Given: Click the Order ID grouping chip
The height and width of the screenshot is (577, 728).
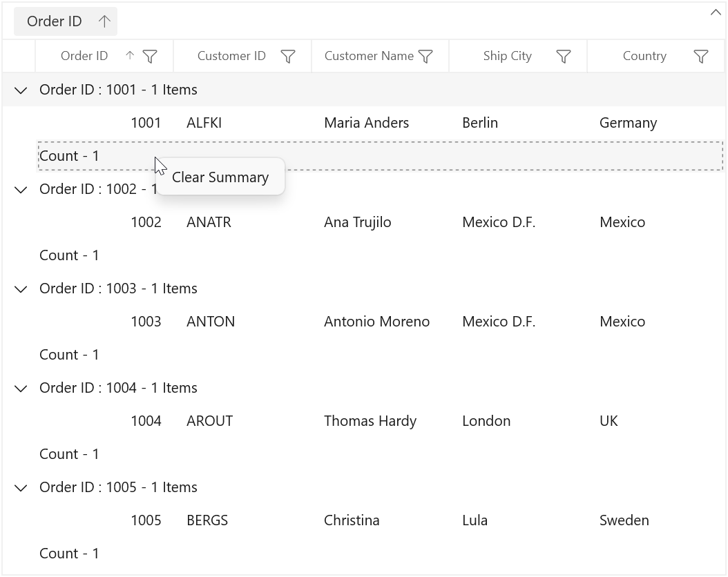Looking at the screenshot, I should tap(66, 21).
